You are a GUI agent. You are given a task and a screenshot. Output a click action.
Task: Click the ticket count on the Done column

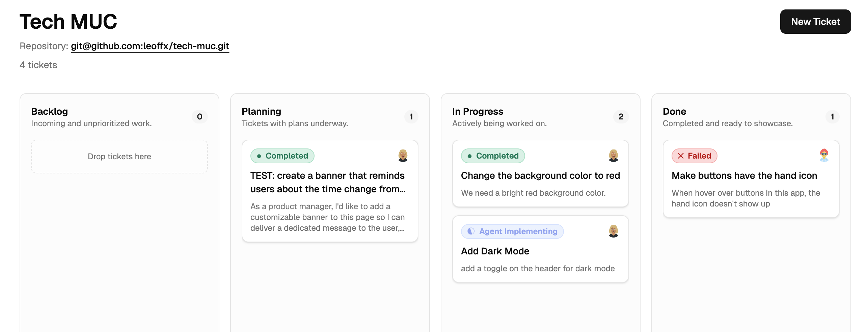(833, 116)
